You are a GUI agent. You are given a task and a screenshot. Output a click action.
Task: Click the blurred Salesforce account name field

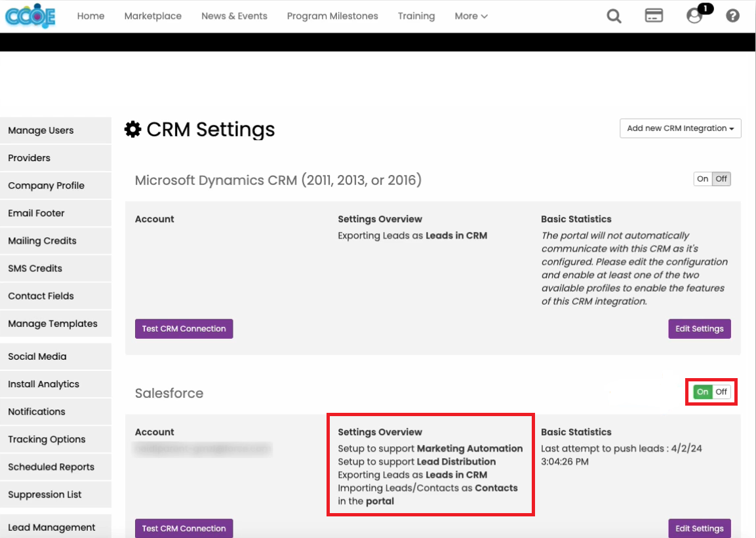tap(203, 449)
